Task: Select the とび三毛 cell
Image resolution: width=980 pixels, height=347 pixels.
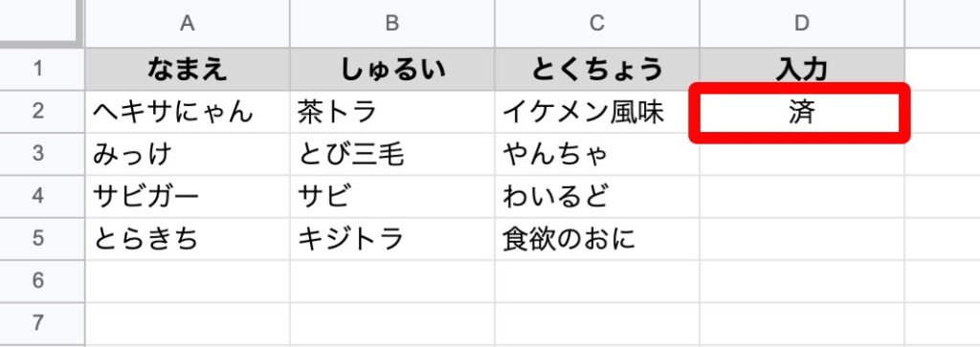Action: (391, 154)
